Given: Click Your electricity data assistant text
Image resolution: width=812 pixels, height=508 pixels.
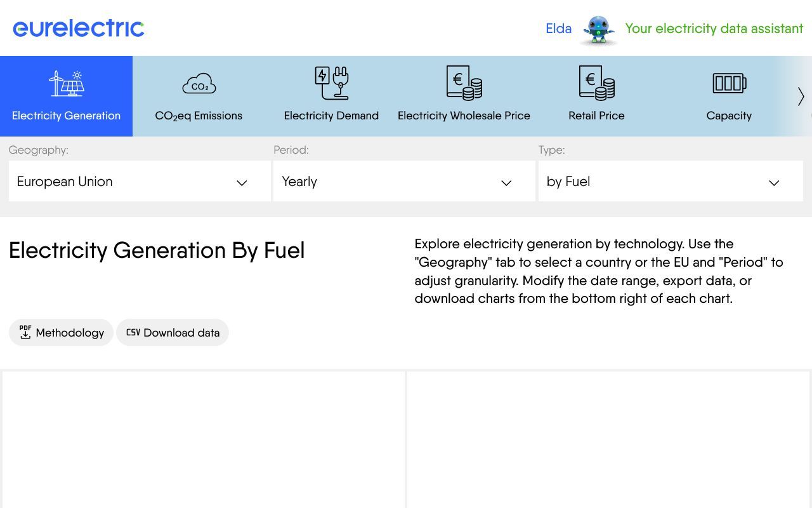Looking at the screenshot, I should coord(714,29).
